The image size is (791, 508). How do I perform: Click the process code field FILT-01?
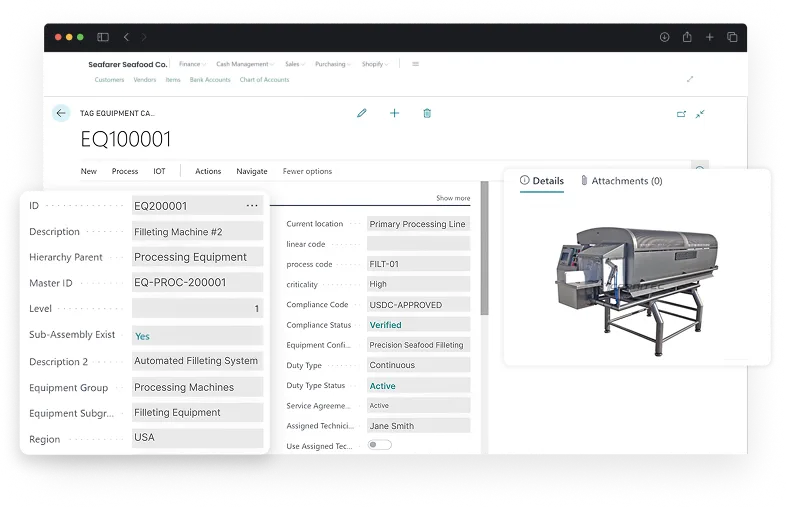coord(418,264)
